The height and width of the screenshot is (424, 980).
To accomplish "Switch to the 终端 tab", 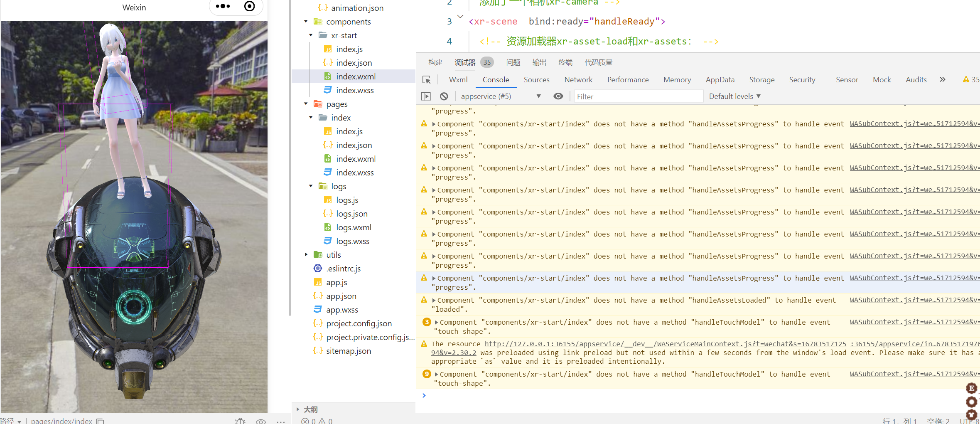I will [x=565, y=62].
